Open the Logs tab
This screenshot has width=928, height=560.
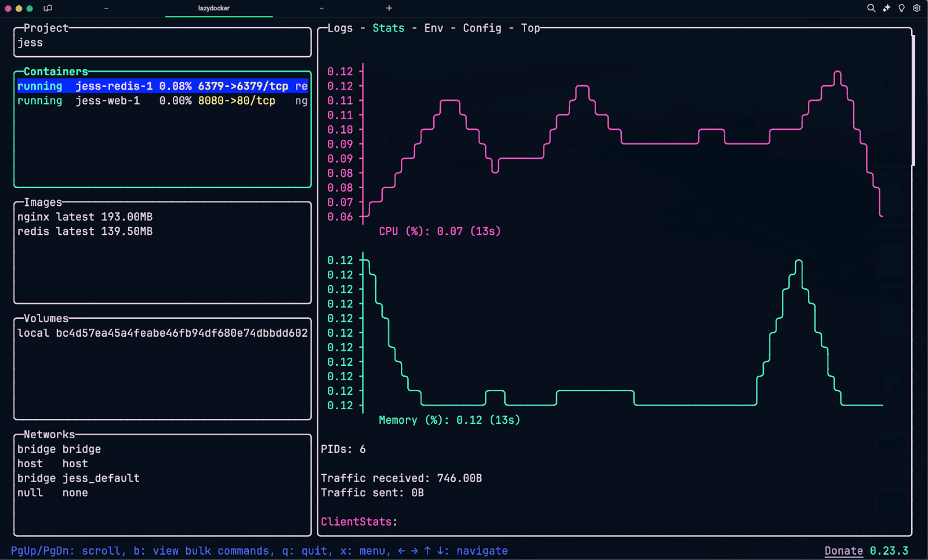pyautogui.click(x=340, y=28)
